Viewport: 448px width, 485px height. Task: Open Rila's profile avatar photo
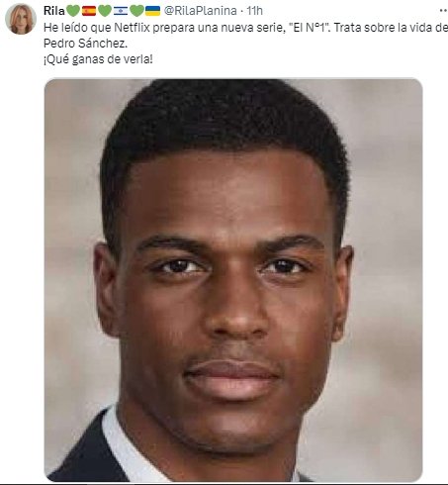click(21, 19)
